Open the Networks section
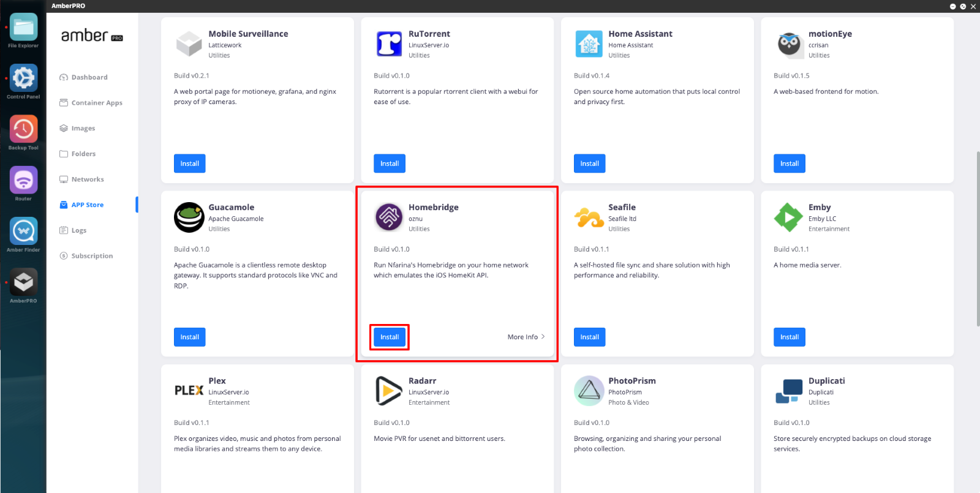This screenshot has width=980, height=493. click(88, 179)
